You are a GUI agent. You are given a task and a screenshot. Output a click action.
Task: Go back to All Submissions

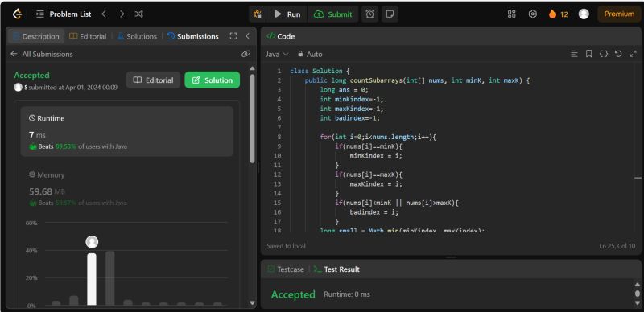42,54
